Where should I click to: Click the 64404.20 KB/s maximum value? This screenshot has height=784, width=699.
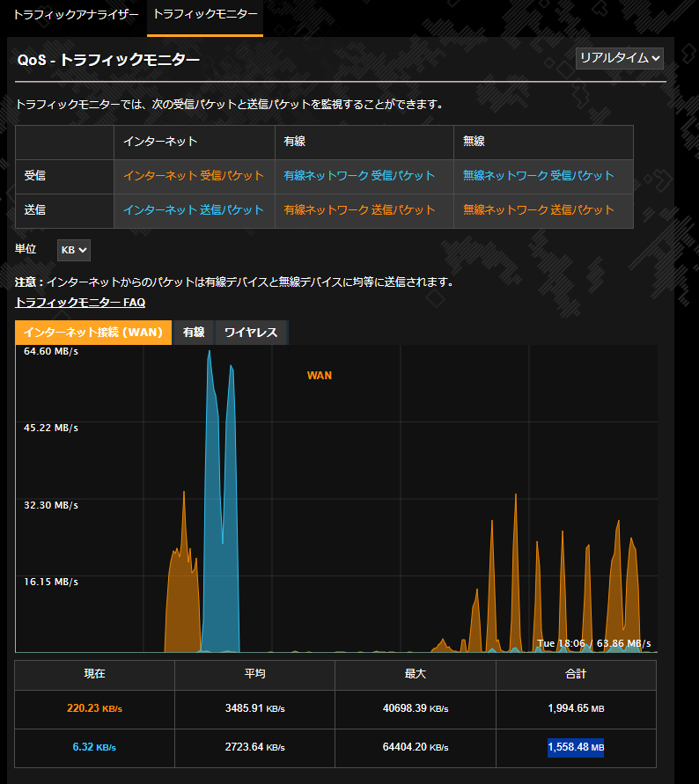(416, 748)
